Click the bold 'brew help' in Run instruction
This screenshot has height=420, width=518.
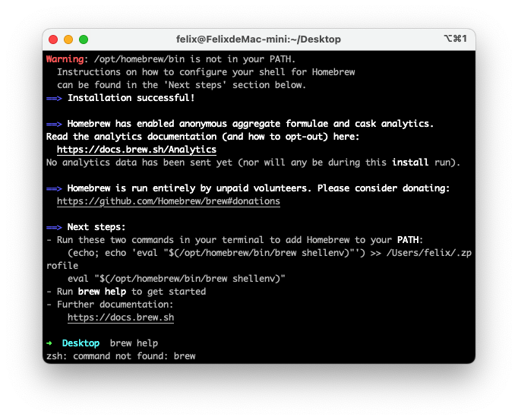102,292
